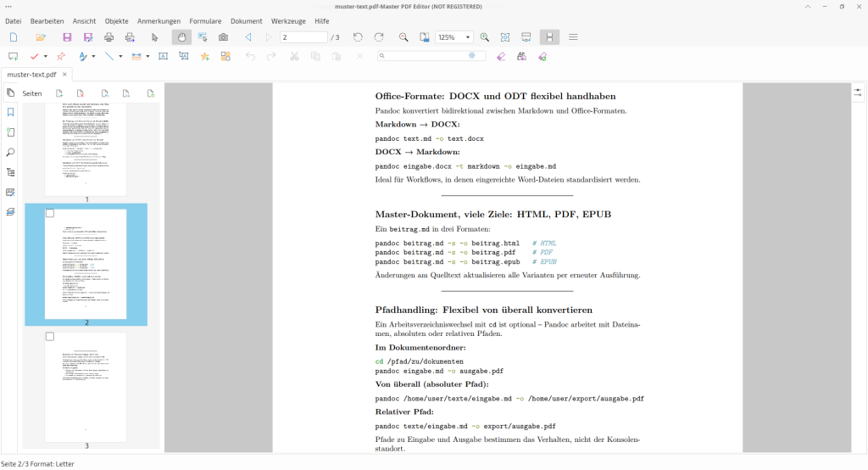Click the Delete page icon in Seiten panel
This screenshot has width=868, height=470.
click(79, 93)
